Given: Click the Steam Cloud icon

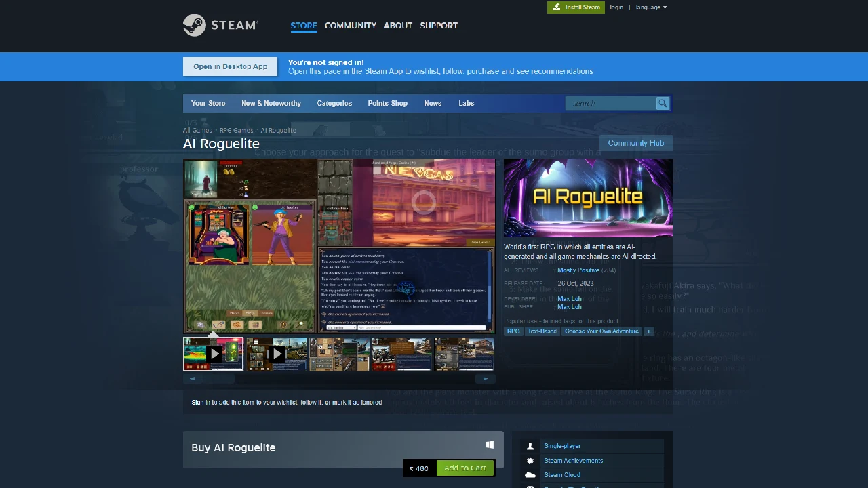Looking at the screenshot, I should tap(530, 474).
